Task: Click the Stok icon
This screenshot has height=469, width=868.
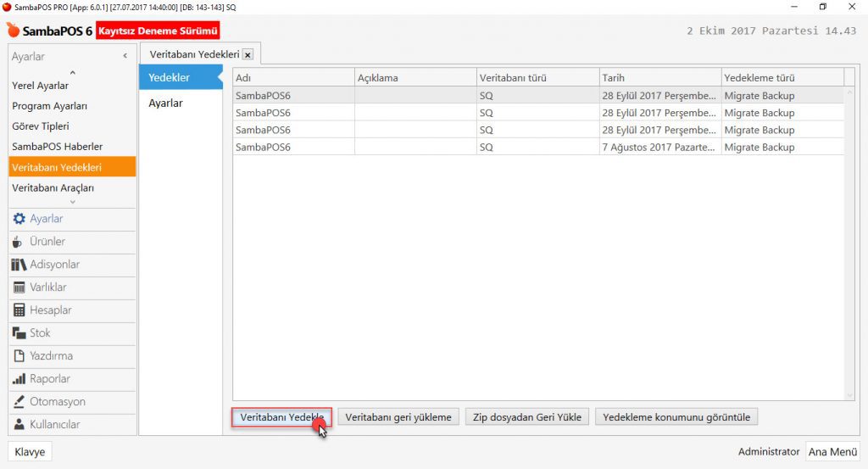Action: (19, 333)
